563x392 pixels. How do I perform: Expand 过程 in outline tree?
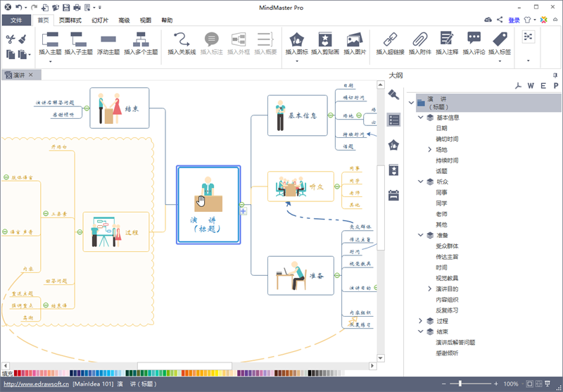click(x=420, y=321)
